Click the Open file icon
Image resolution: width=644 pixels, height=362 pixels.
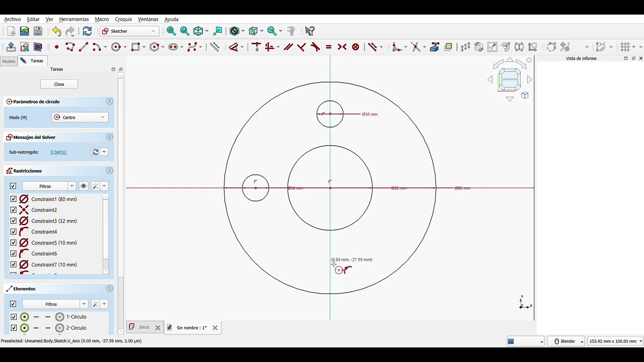tap(24, 31)
